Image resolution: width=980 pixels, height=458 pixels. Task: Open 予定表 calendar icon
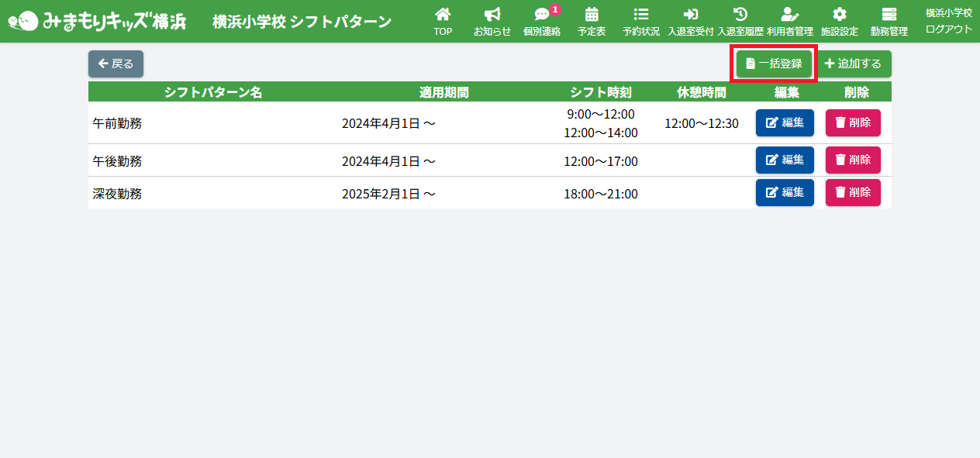click(592, 22)
